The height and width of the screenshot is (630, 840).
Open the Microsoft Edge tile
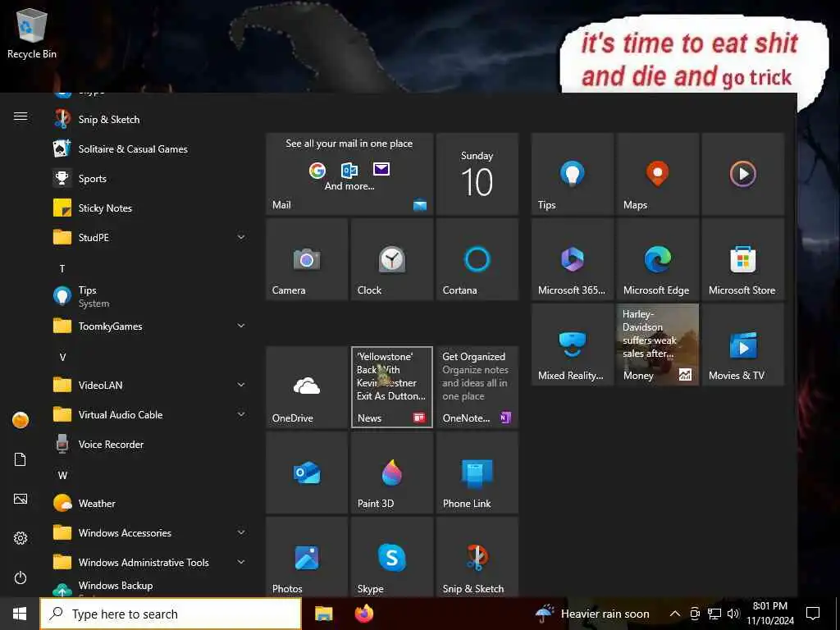[x=657, y=259]
